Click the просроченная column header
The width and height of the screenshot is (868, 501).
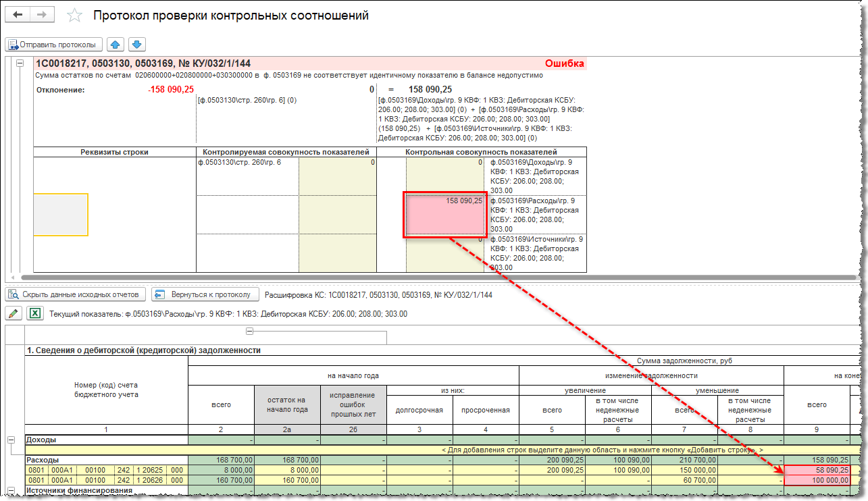486,410
